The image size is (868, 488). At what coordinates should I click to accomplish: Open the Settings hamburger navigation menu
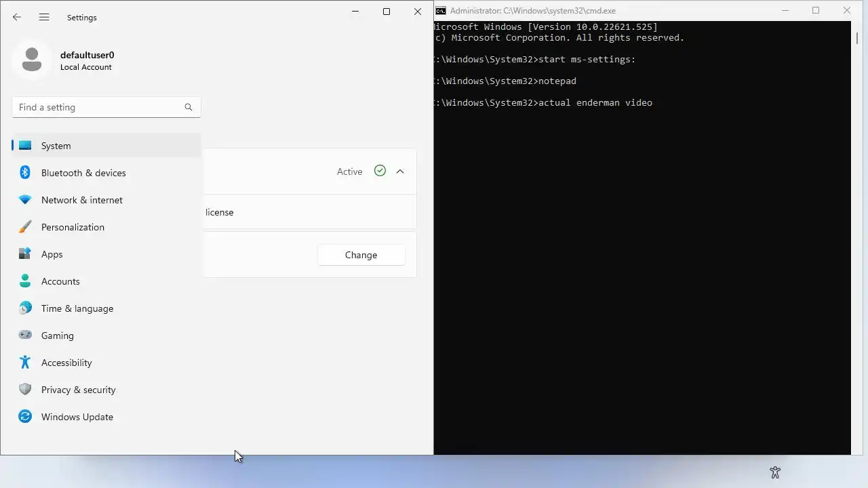(x=44, y=17)
